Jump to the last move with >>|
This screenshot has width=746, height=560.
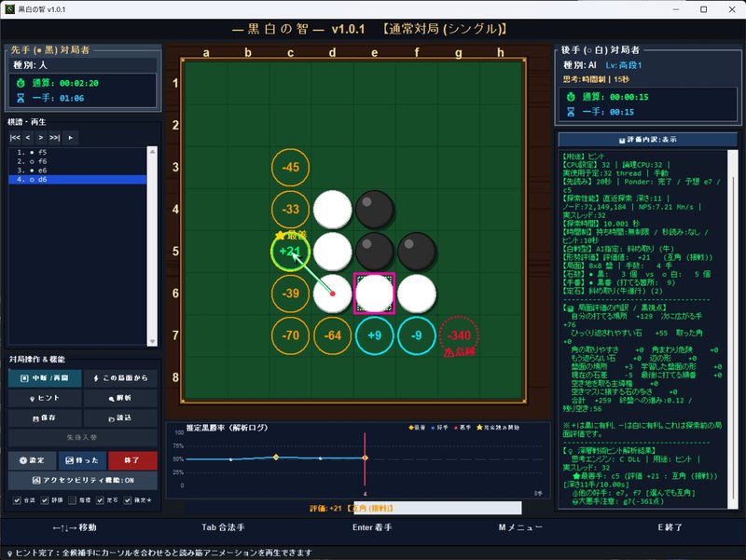[x=55, y=138]
